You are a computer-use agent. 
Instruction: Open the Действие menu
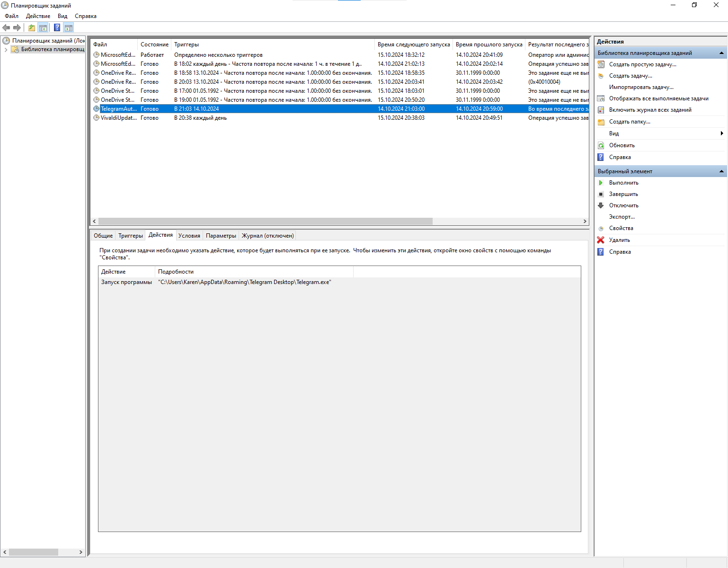click(38, 16)
